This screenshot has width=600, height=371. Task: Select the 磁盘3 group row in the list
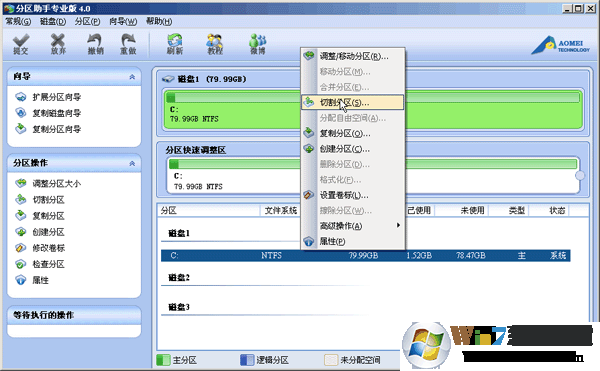pos(179,307)
